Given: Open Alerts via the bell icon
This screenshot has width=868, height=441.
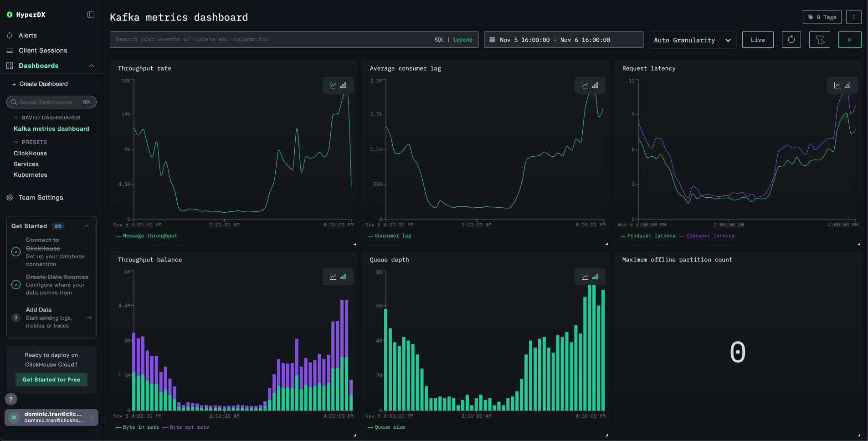Looking at the screenshot, I should coord(10,35).
